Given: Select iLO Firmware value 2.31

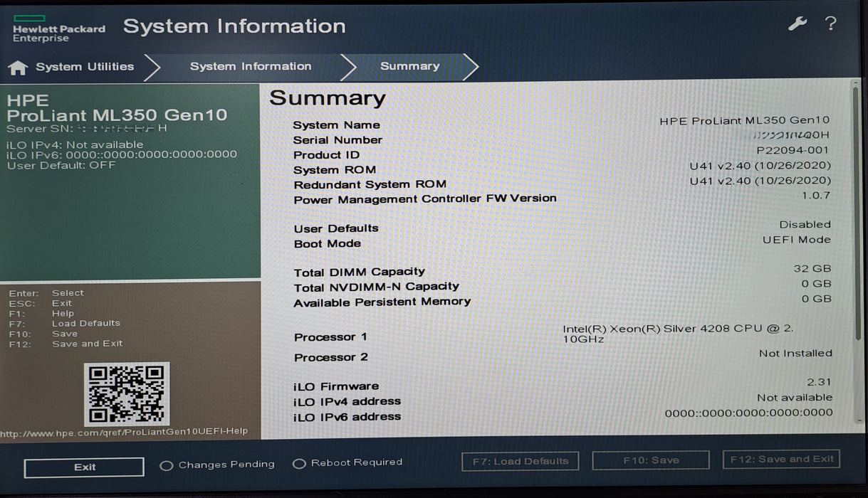Looking at the screenshot, I should coord(819,382).
